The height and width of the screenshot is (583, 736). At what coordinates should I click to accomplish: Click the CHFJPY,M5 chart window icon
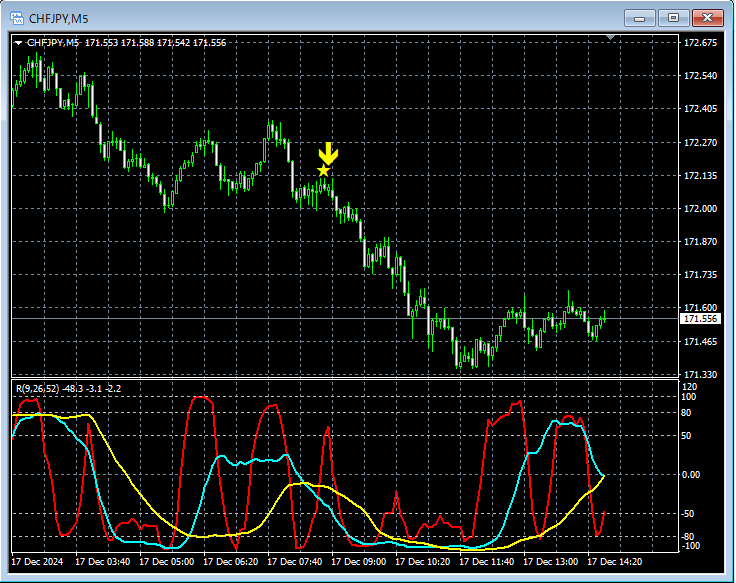tap(17, 18)
